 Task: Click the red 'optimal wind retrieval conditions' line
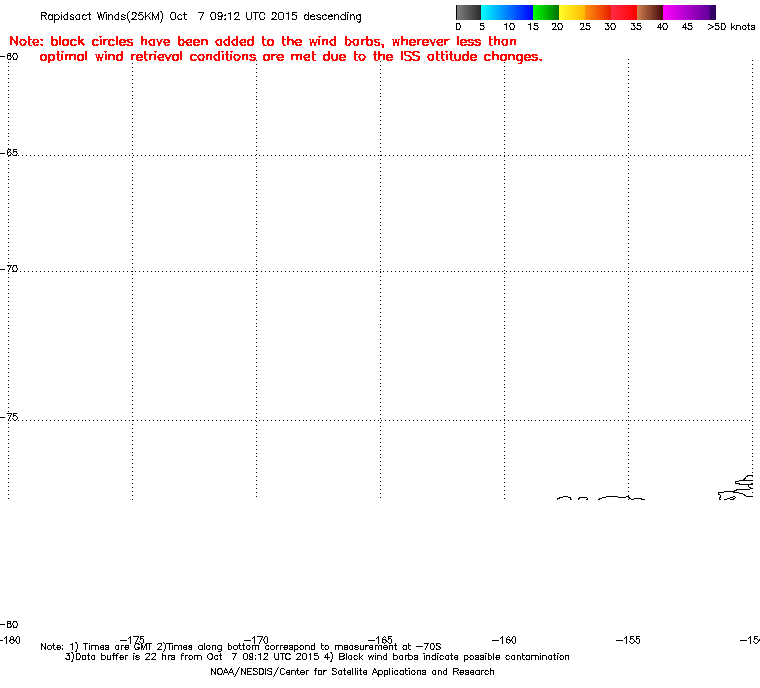[x=291, y=56]
